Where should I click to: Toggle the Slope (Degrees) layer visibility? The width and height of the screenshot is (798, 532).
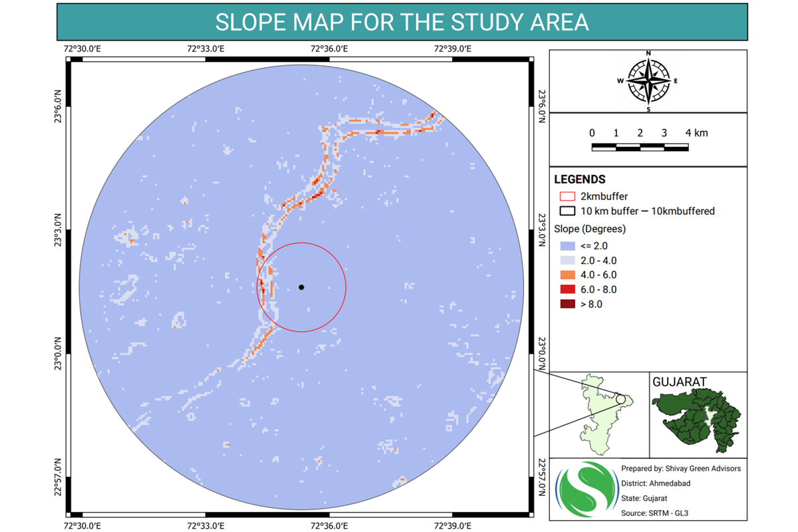click(x=589, y=229)
